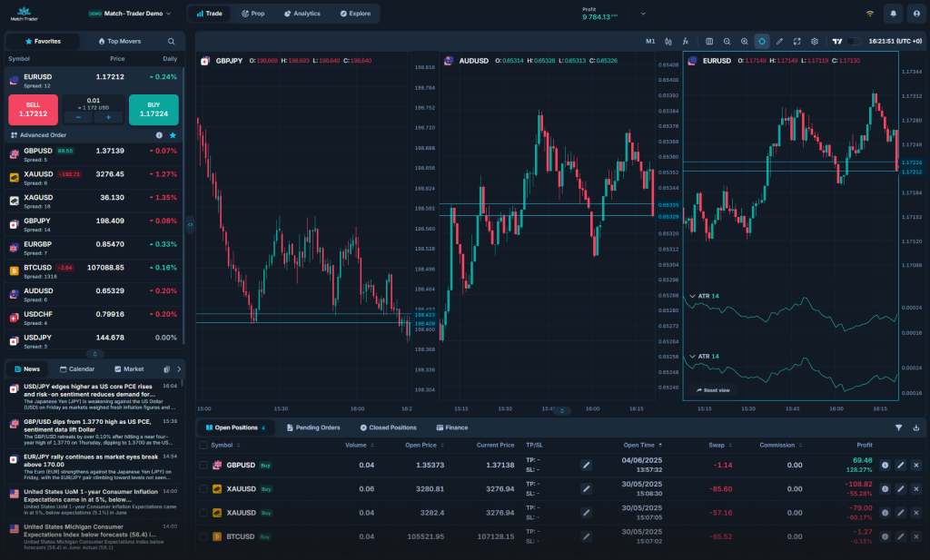The image size is (930, 560).
Task: Show info for XAUUSD 0.04 volume position
Action: tap(885, 513)
